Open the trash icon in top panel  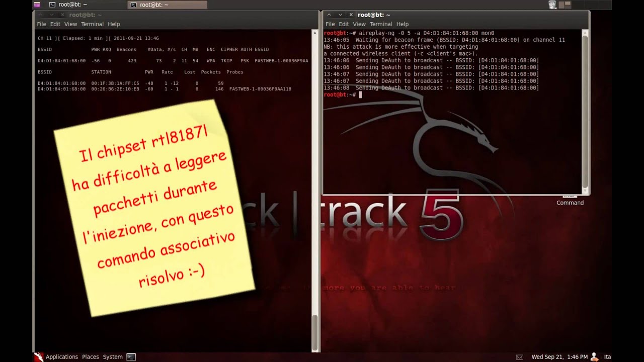[x=552, y=5]
